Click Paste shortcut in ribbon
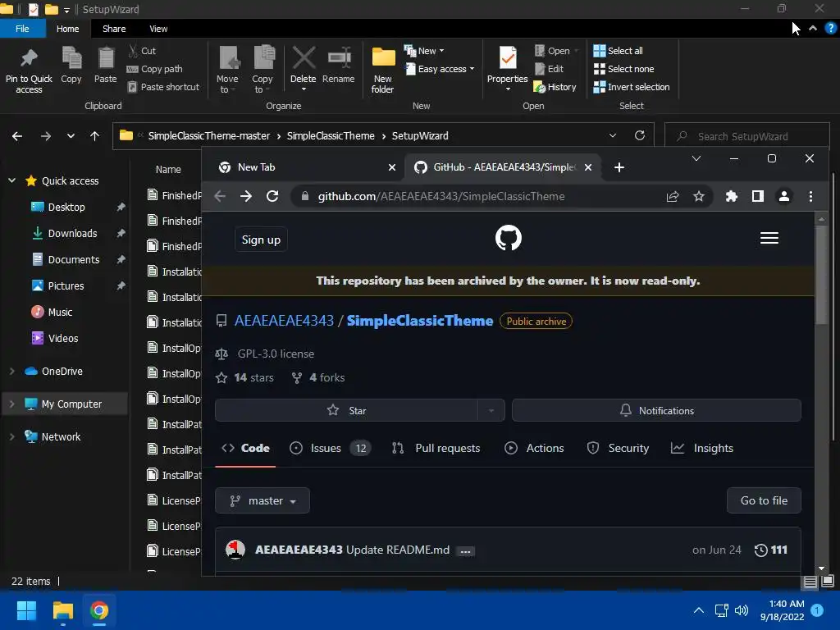Viewport: 840px width, 630px height. click(163, 87)
